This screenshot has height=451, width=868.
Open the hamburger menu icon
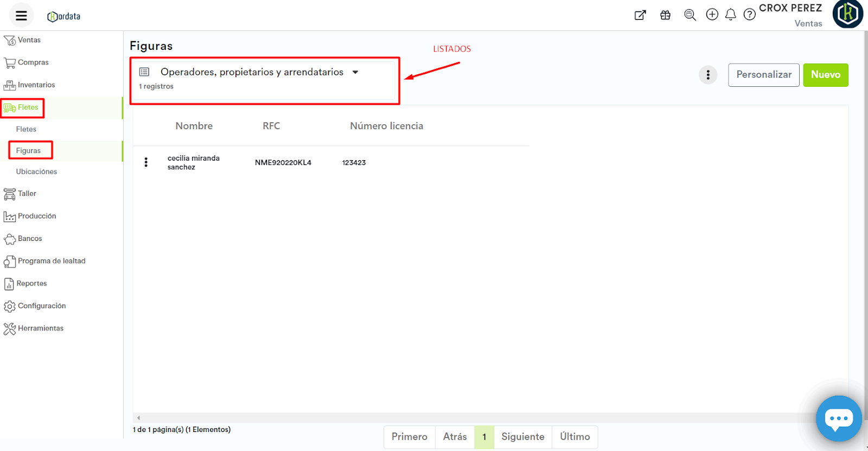(x=21, y=16)
